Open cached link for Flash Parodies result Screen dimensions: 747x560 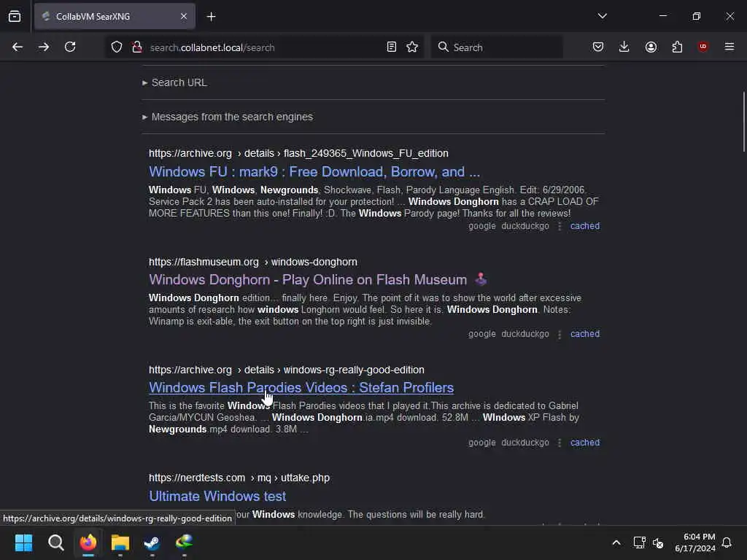click(x=585, y=443)
